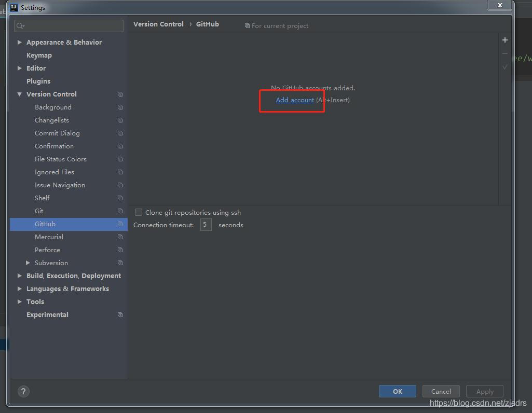Screen dimensions: 532x413
Task: Click the project icon beside Changelists
Action: 120,120
